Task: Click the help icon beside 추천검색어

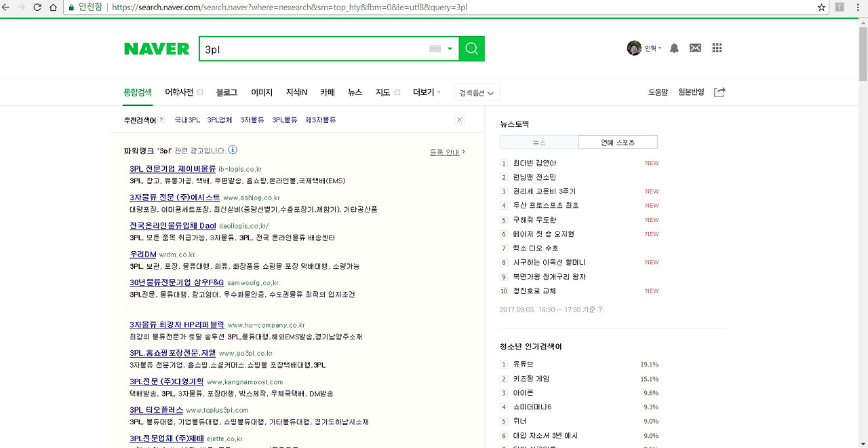Action: pyautogui.click(x=161, y=120)
